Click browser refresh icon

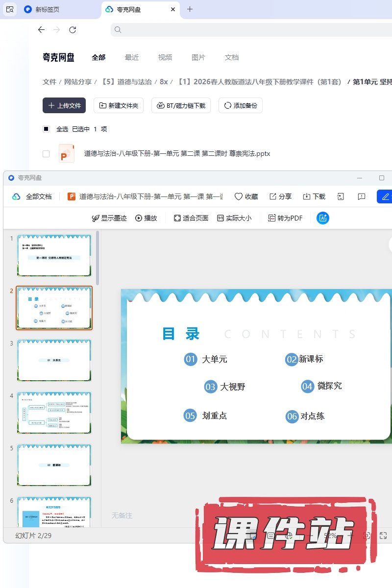pyautogui.click(x=73, y=30)
